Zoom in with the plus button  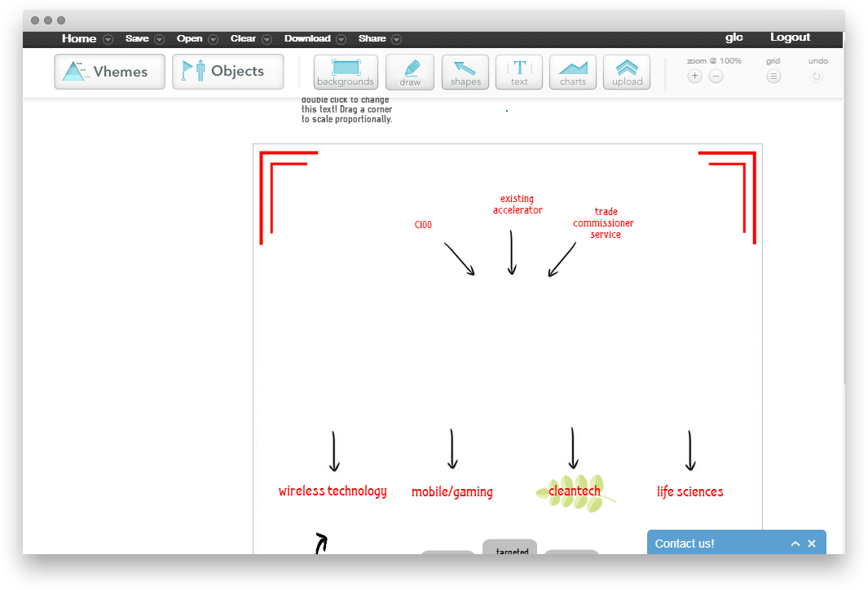[x=694, y=77]
